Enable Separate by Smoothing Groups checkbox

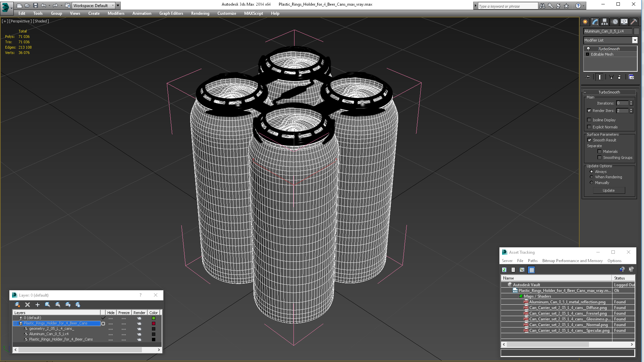(x=600, y=157)
